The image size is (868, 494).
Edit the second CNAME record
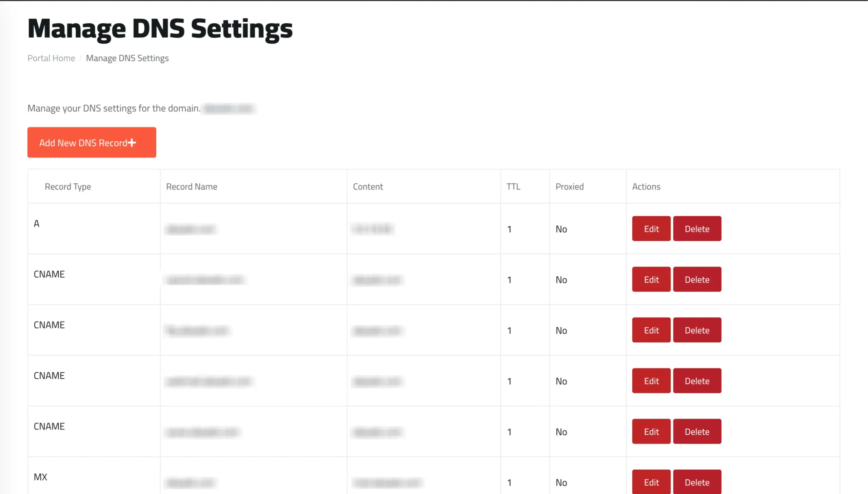pos(651,330)
